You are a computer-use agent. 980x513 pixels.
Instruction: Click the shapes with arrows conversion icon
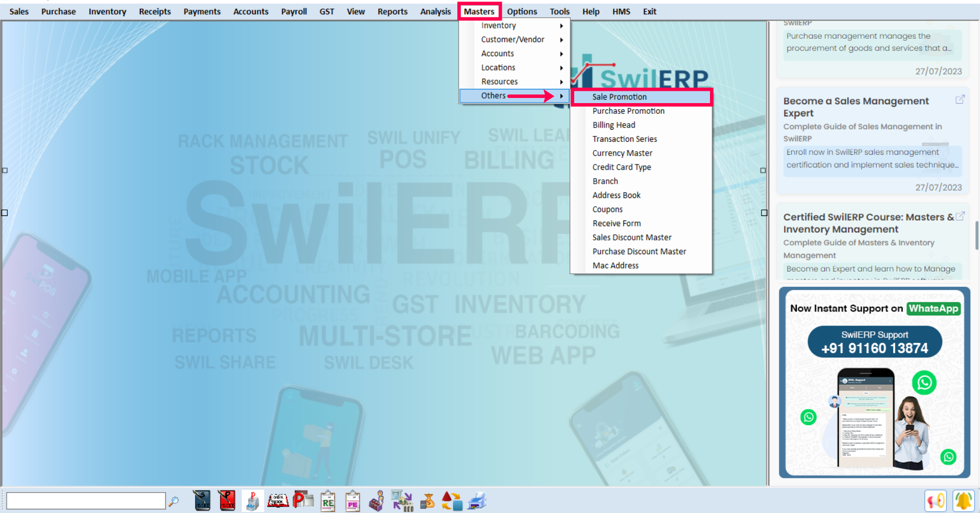click(x=452, y=501)
